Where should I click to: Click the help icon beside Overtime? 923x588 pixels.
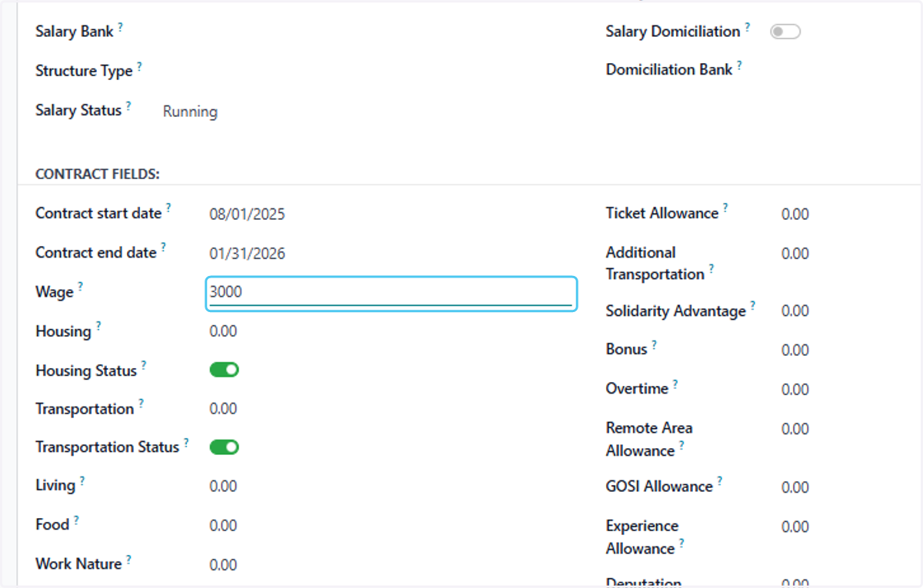coord(675,384)
